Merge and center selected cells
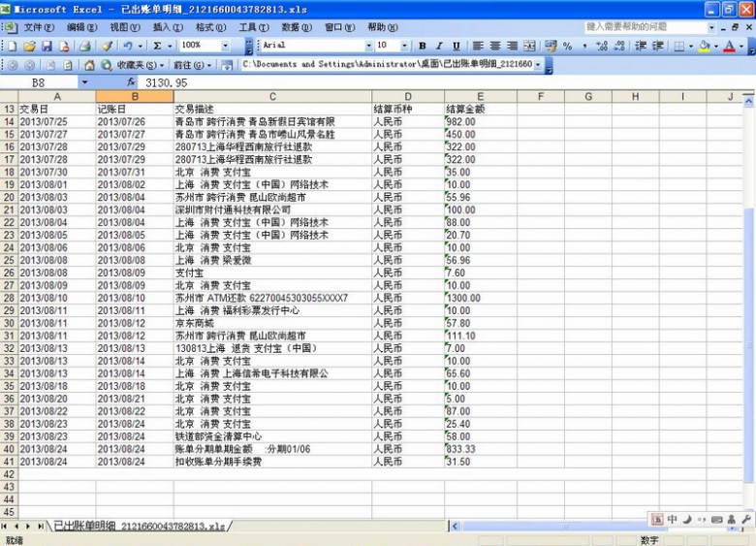 529,46
